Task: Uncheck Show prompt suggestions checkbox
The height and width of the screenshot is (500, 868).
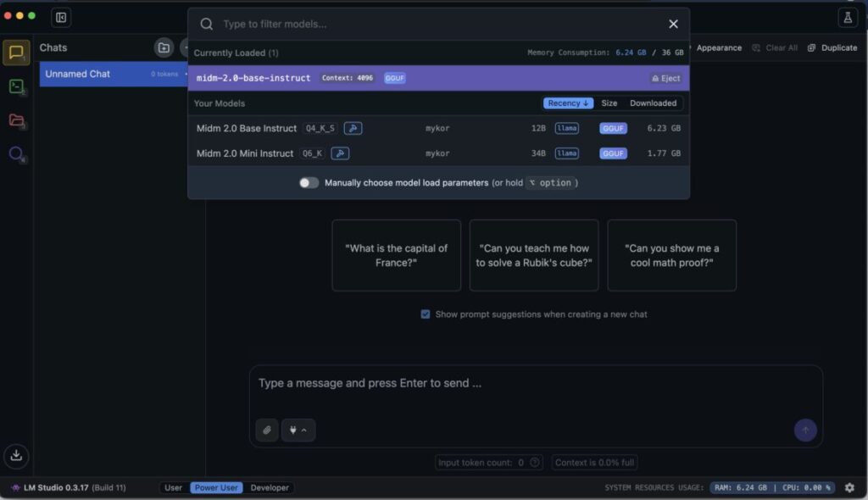Action: (426, 314)
